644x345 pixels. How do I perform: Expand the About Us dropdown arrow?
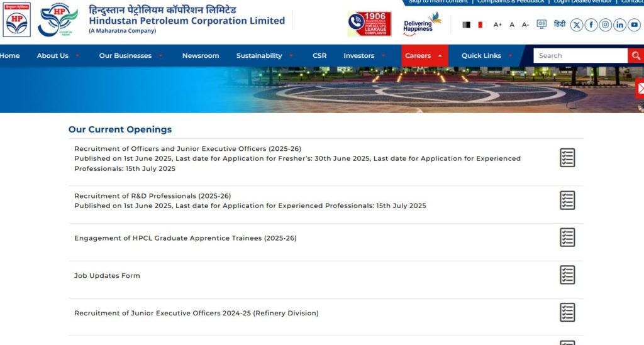[77, 55]
